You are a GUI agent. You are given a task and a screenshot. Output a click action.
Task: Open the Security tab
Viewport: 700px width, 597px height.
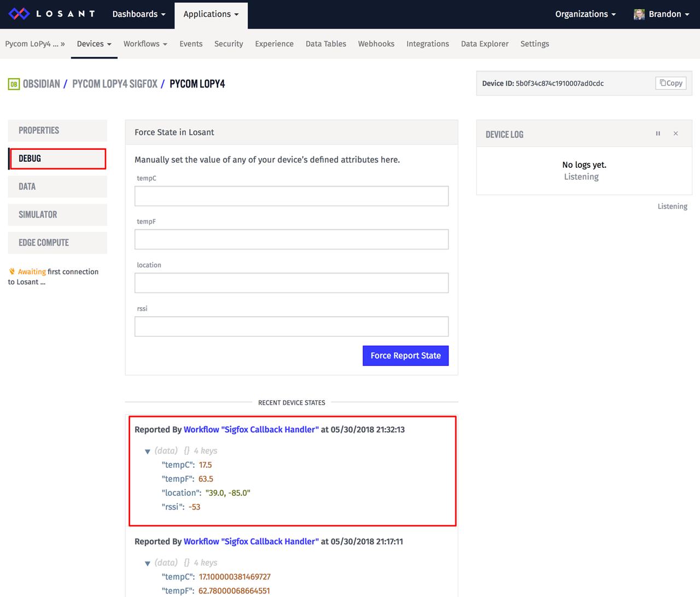point(229,44)
